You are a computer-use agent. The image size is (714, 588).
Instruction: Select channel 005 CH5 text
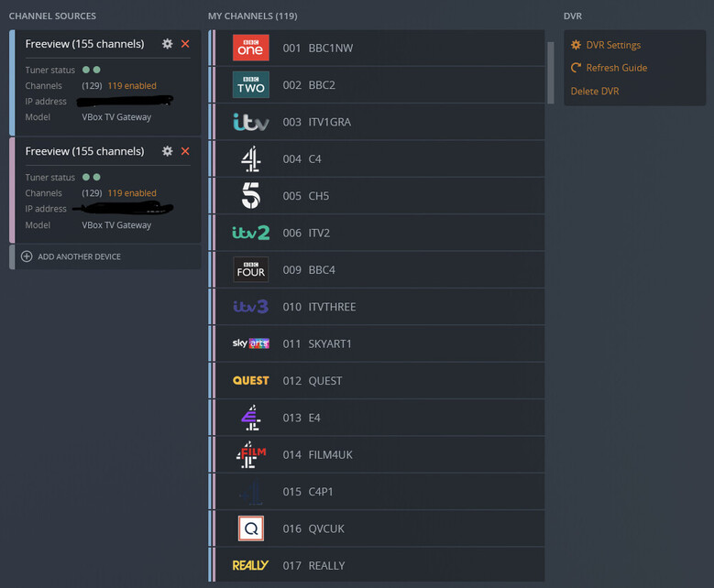click(305, 196)
